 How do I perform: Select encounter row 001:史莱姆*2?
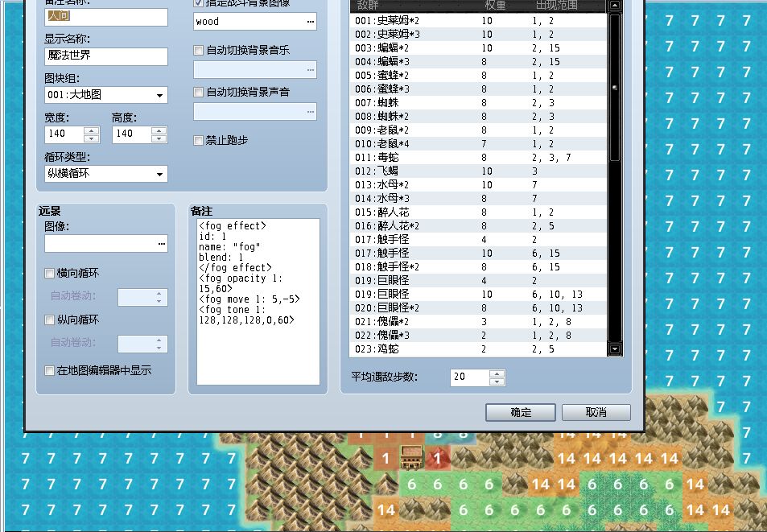479,21
